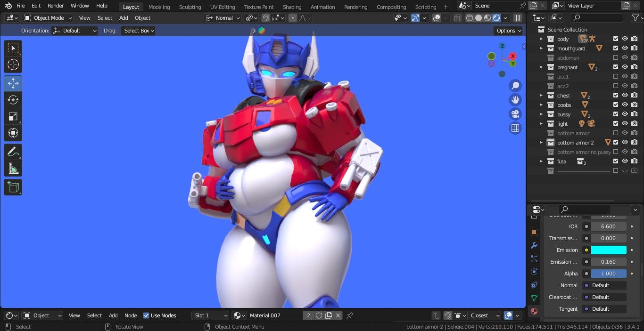Pin the node editor material
Image resolution: width=644 pixels, height=331 pixels.
pos(350,315)
